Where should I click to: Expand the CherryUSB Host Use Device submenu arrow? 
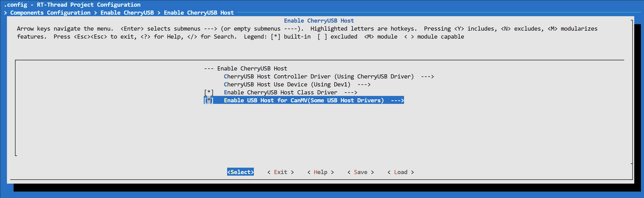tap(364, 84)
